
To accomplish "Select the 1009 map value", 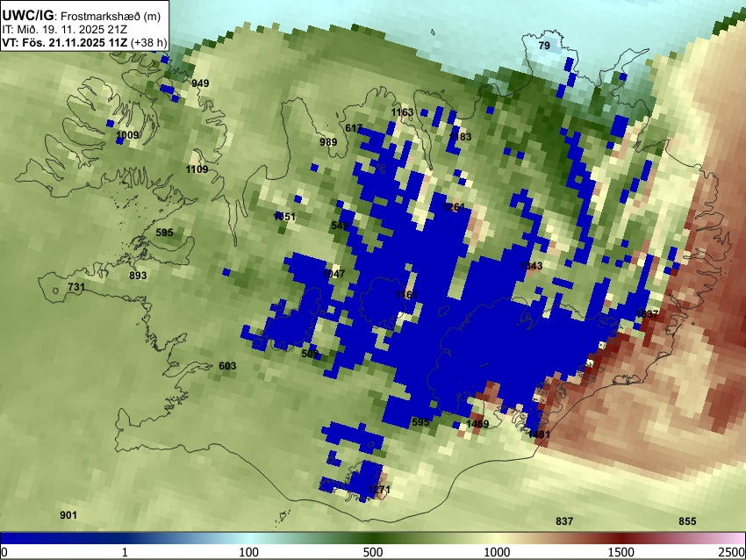I will tap(127, 135).
